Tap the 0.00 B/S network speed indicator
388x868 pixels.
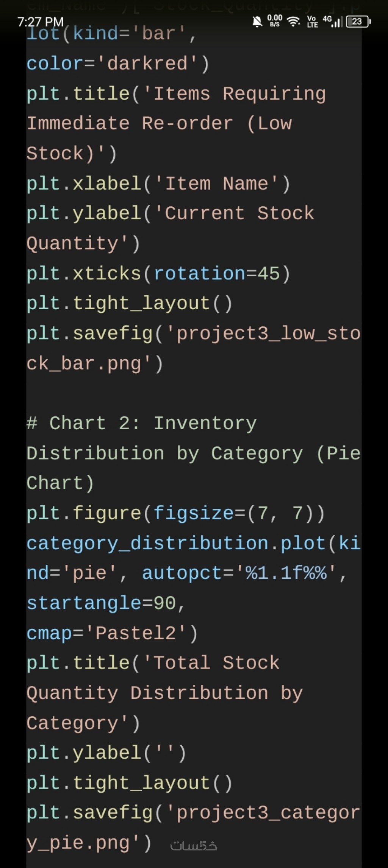point(275,21)
